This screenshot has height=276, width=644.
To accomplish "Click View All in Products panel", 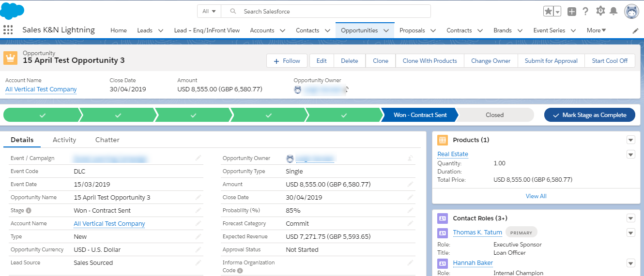I will (x=536, y=196).
